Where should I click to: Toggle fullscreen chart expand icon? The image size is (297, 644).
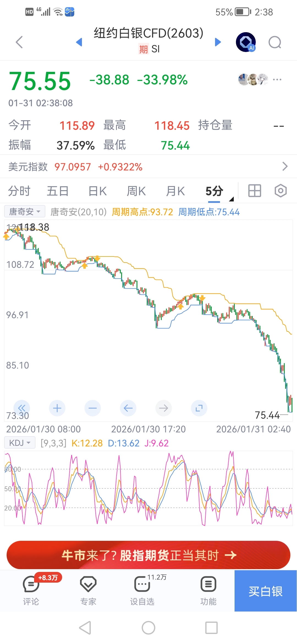click(199, 408)
